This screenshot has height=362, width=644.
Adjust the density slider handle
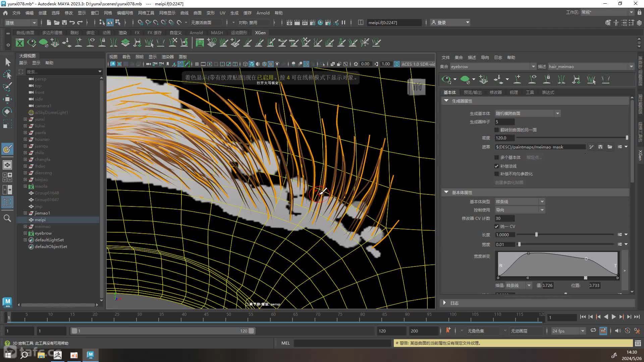[627, 138]
